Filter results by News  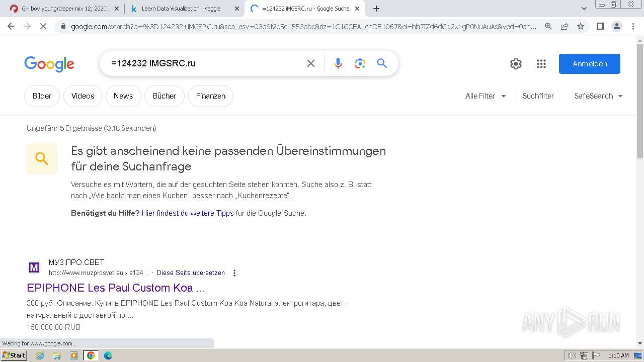click(x=123, y=96)
